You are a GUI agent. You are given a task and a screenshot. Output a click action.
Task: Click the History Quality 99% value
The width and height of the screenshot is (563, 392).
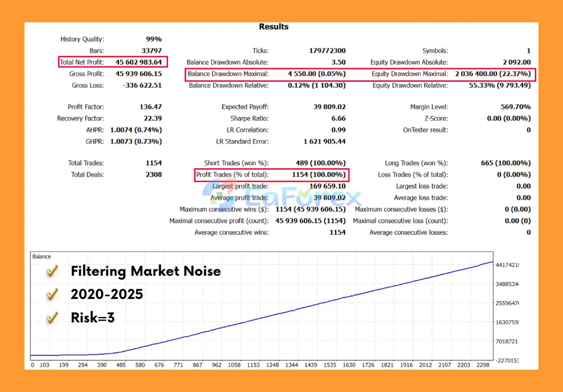154,39
